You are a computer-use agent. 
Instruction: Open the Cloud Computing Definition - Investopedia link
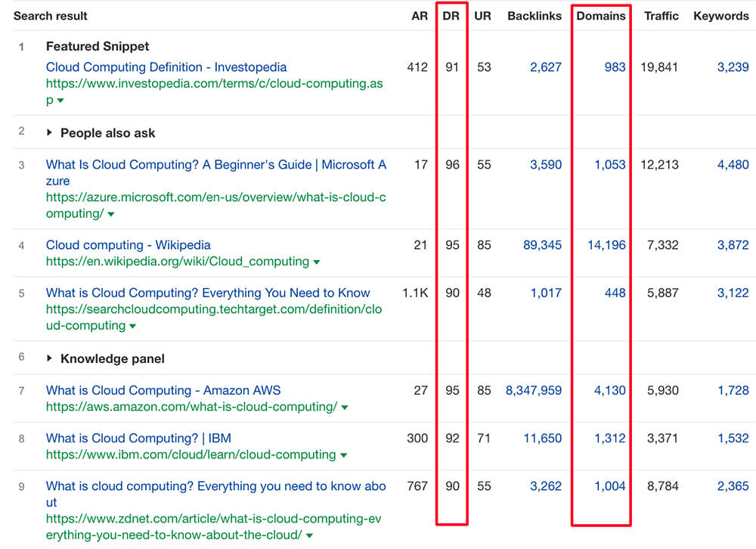point(166,67)
